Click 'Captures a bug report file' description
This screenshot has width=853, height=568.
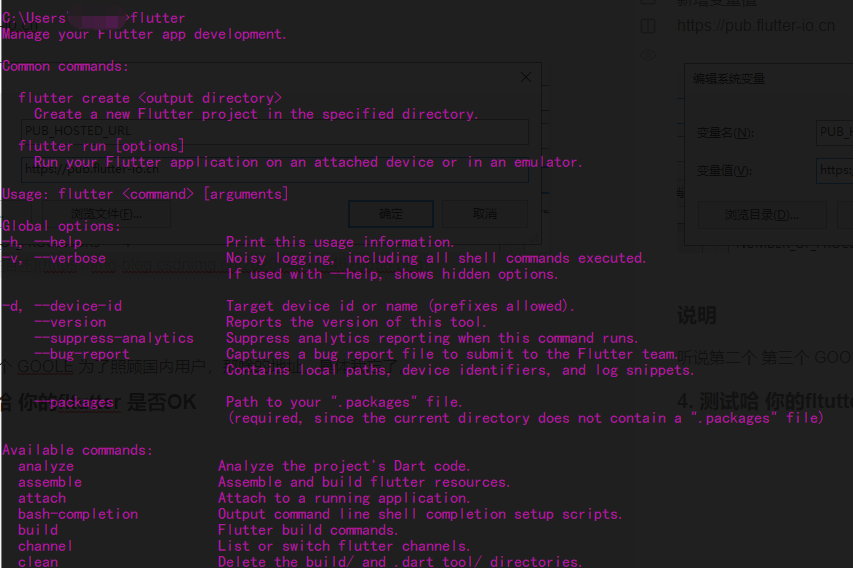(453, 354)
